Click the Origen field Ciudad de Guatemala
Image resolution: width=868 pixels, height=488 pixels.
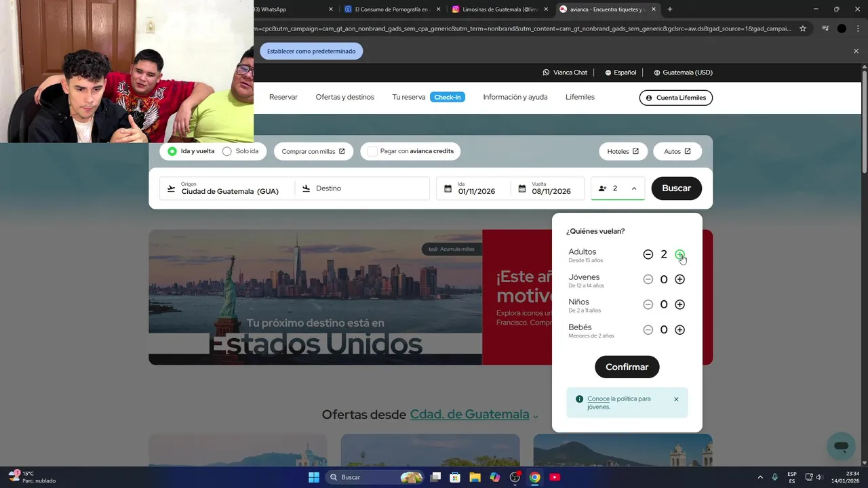pos(227,188)
